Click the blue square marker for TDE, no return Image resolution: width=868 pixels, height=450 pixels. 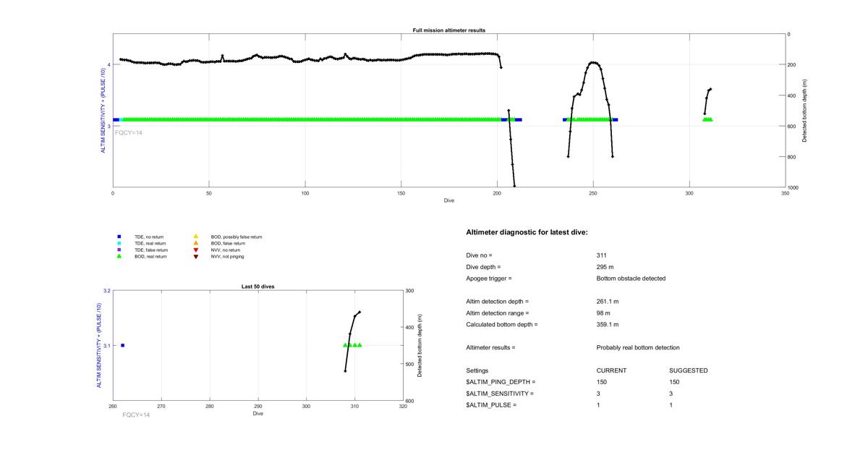pos(119,237)
